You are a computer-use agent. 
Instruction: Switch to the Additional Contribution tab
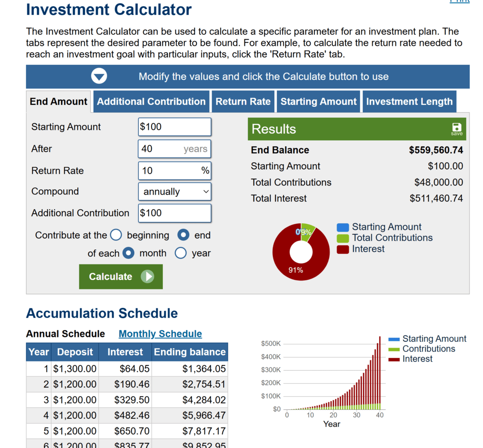coord(151,102)
